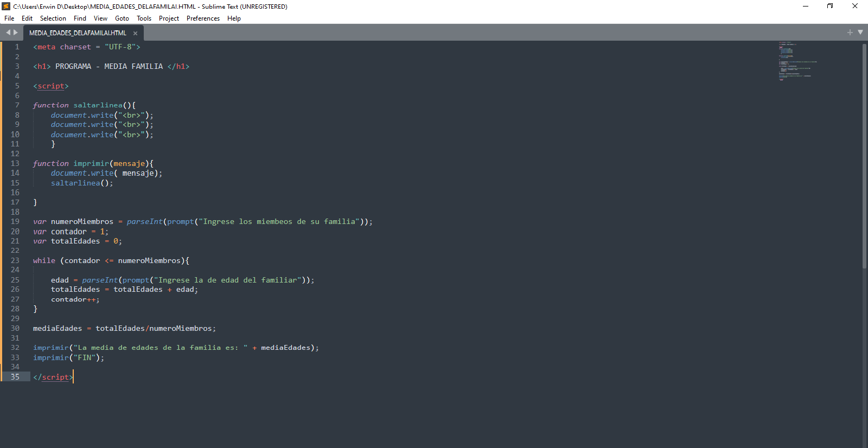Open the Selection menu
The height and width of the screenshot is (448, 868).
pyautogui.click(x=53, y=18)
